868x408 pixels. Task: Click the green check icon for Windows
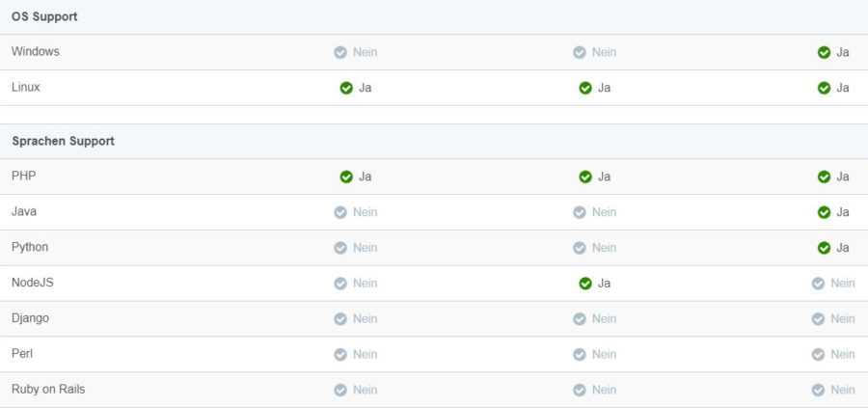(x=824, y=52)
